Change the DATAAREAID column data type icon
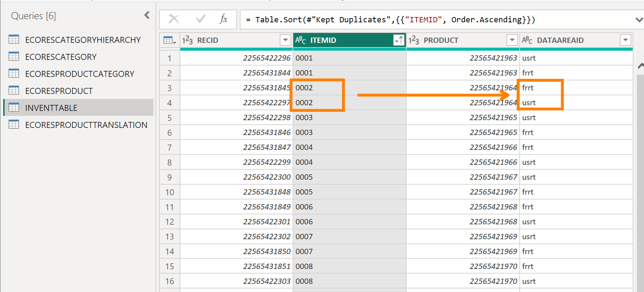This screenshot has width=644, height=292. click(x=527, y=40)
